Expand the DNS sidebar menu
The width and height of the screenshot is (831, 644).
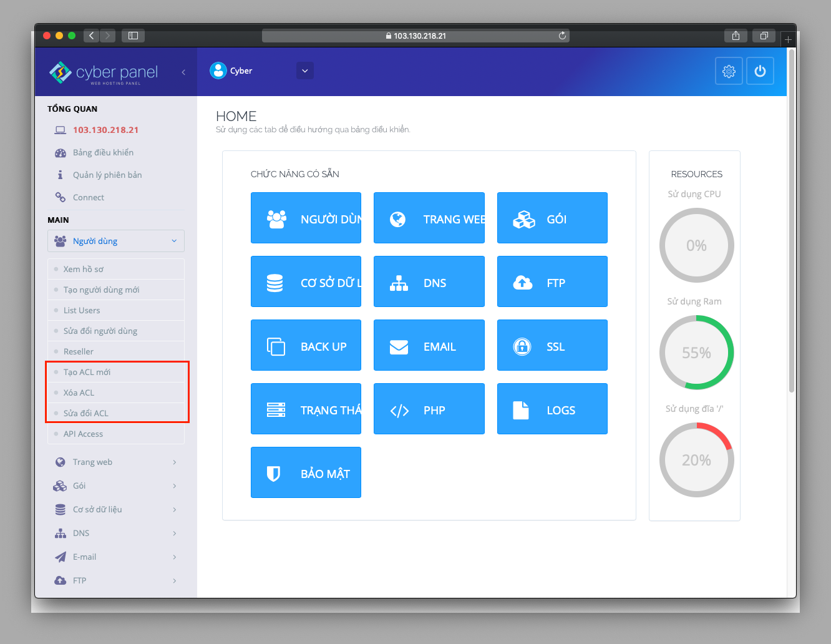pyautogui.click(x=116, y=533)
